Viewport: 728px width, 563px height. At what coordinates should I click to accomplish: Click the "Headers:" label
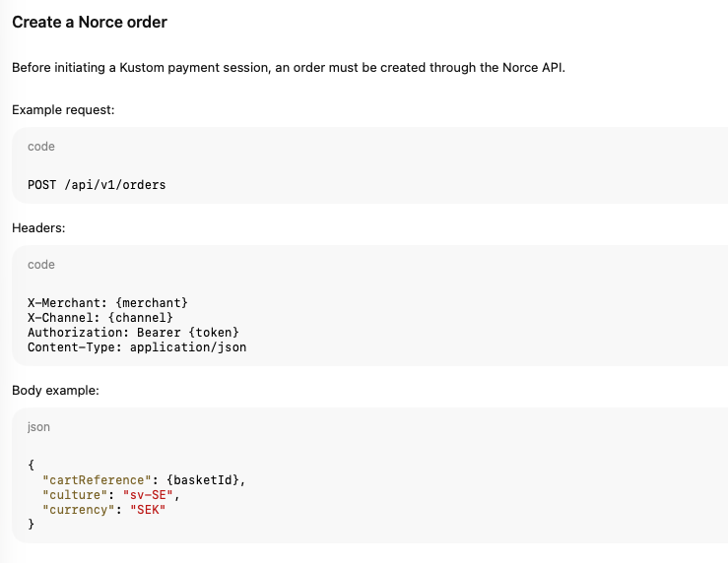coord(39,227)
